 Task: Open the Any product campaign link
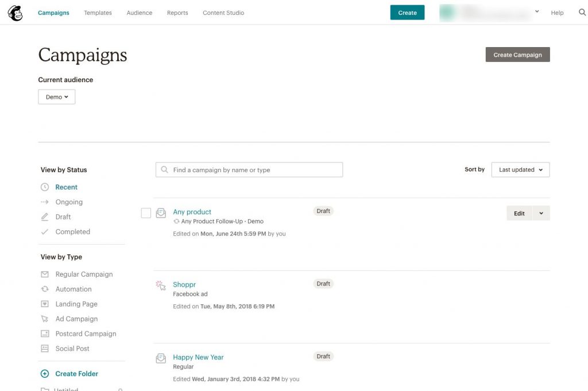[x=192, y=212]
